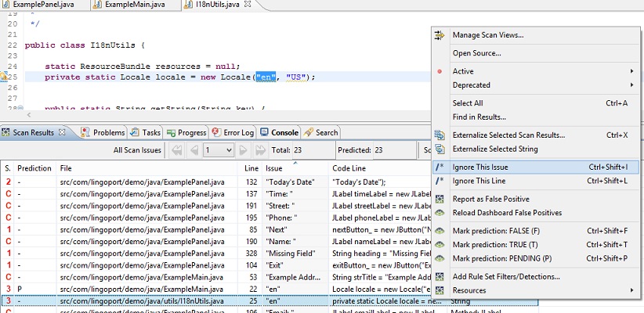Sort results by the Line column header
Viewport: 644px width, 313px height.
250,167
